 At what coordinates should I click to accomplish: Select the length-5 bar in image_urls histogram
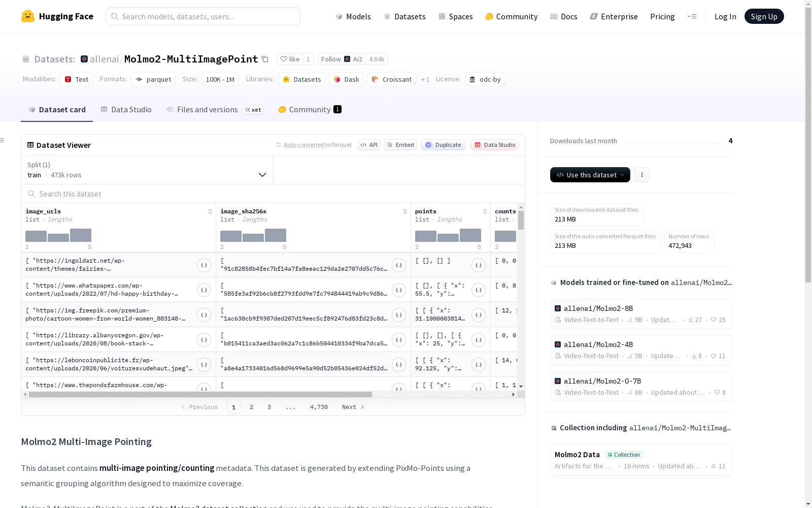(x=81, y=235)
